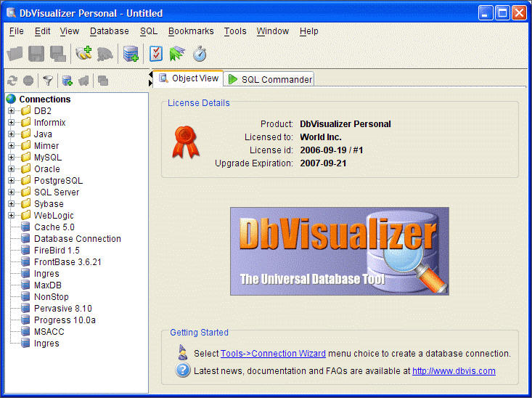This screenshot has height=398, width=532.
Task: Open the http://www.dbvis.com link
Action: tap(454, 371)
